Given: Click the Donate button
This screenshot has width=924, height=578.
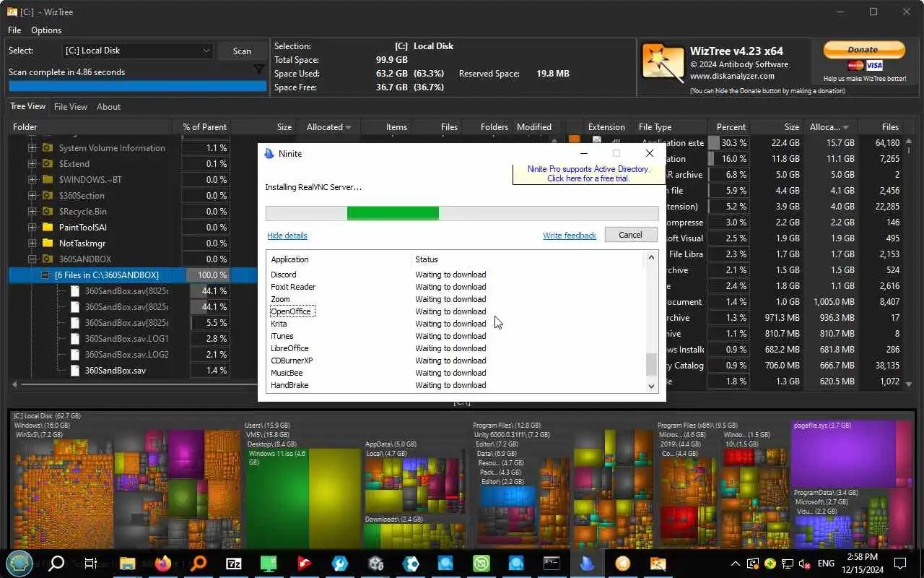Looking at the screenshot, I should pos(864,49).
